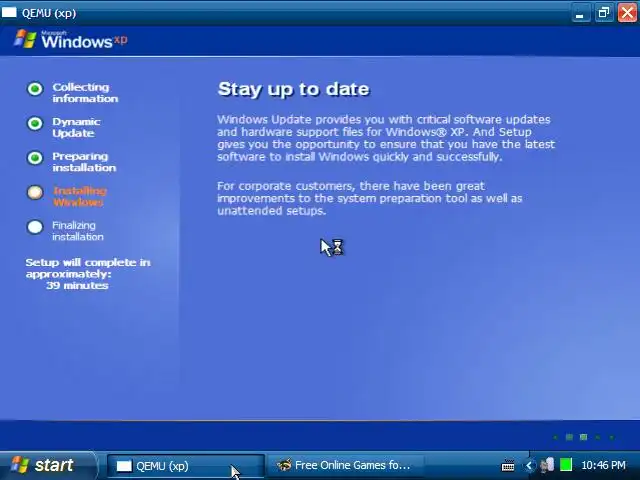Click the paragraph starting "For corporate customers"
This screenshot has height=480, width=640.
(x=369, y=198)
